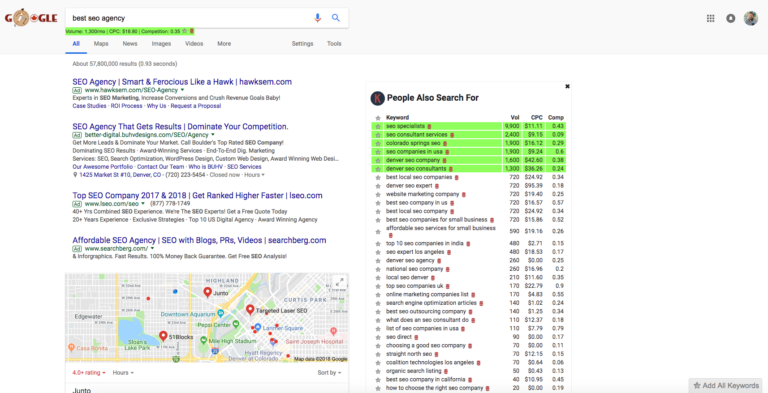Close the People Also Search For panel

(x=567, y=86)
